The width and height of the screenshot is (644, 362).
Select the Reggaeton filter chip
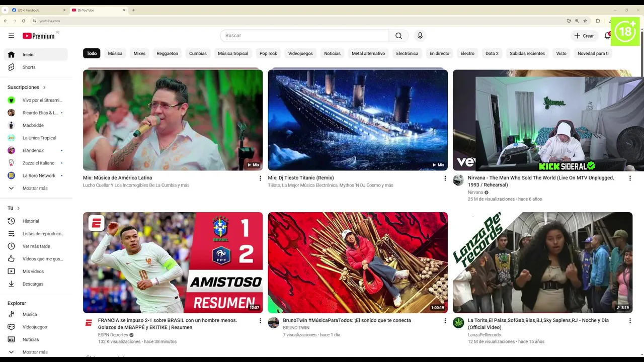[x=167, y=53]
